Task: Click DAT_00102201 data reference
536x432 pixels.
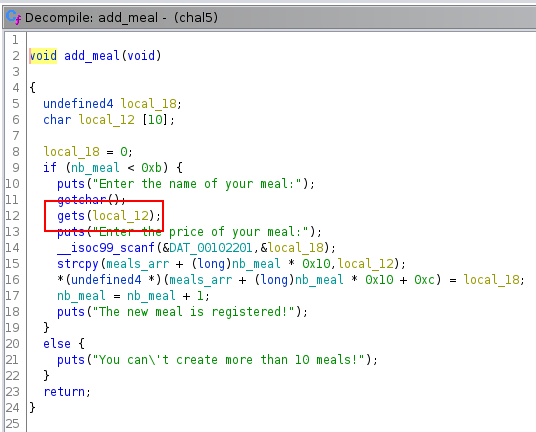Action: click(211, 248)
